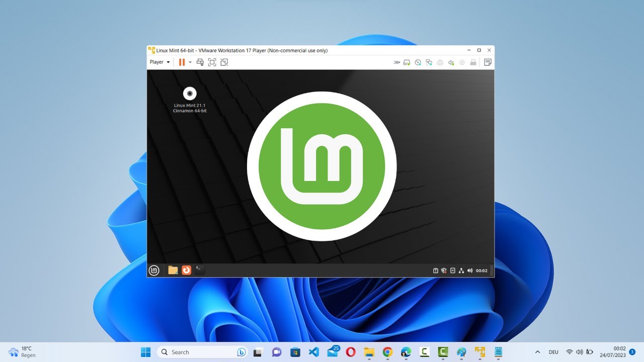Open the VMware message log notes icon

[488, 62]
